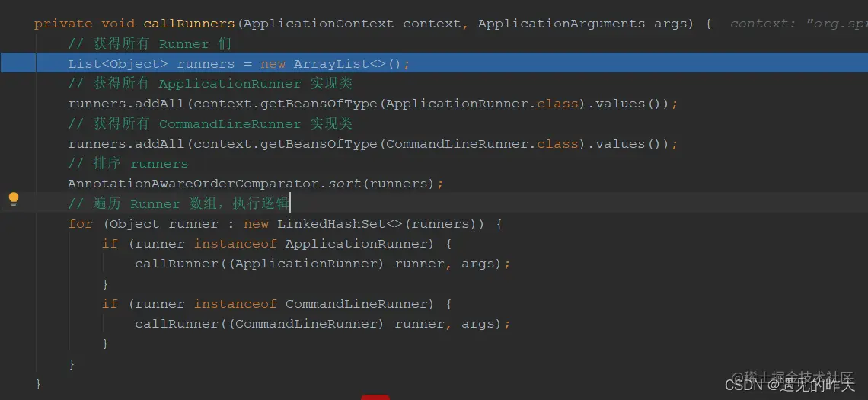Click the 'void' return type keyword
The image size is (868, 400).
118,24
